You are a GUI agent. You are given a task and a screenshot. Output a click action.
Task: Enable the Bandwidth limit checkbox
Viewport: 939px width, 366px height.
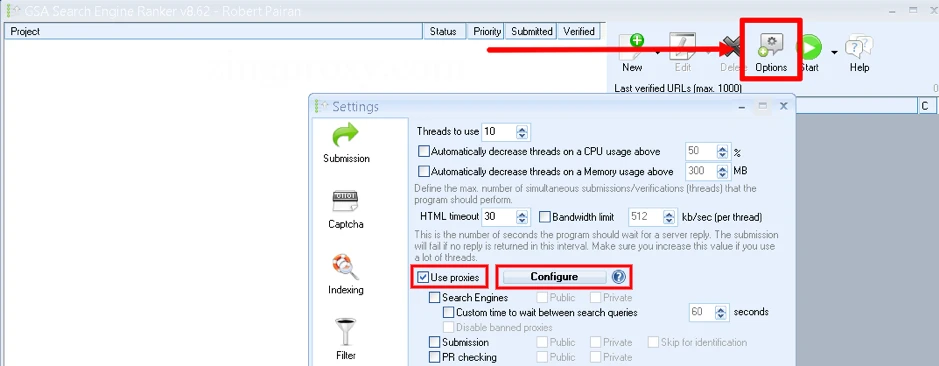click(545, 216)
